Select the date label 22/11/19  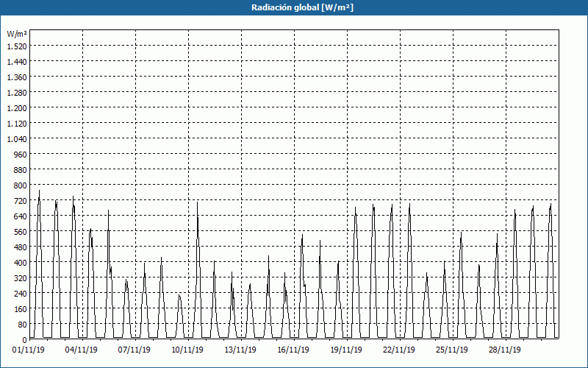click(x=399, y=350)
